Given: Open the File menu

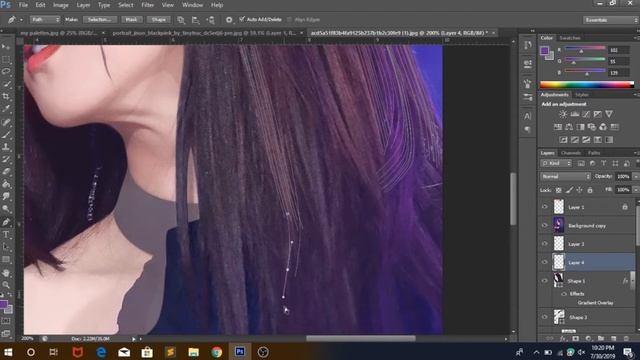Looking at the screenshot, I should (23, 5).
